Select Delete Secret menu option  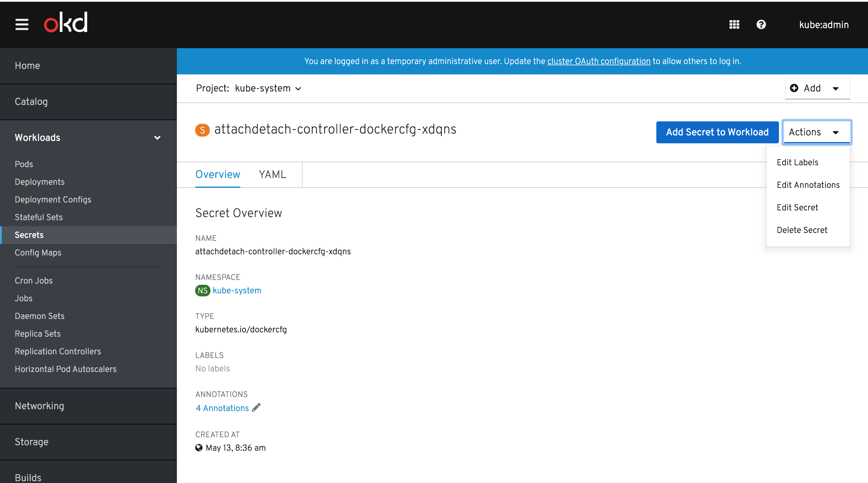pos(802,230)
